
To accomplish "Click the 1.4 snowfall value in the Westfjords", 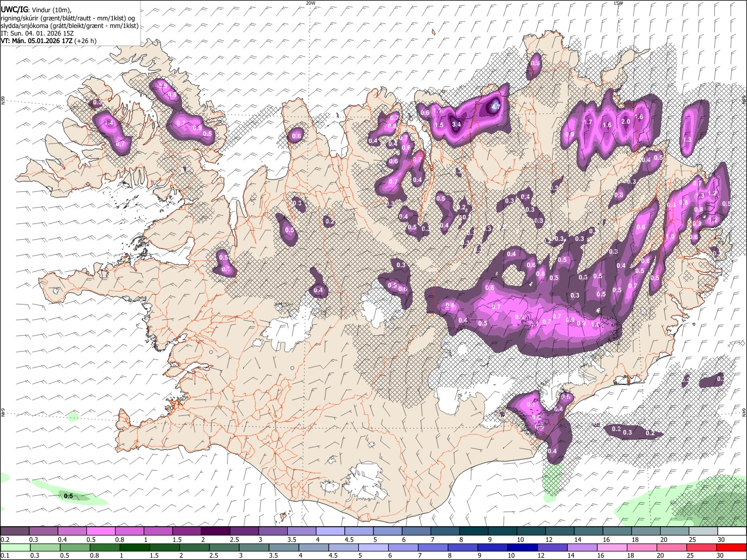I will click(x=108, y=123).
